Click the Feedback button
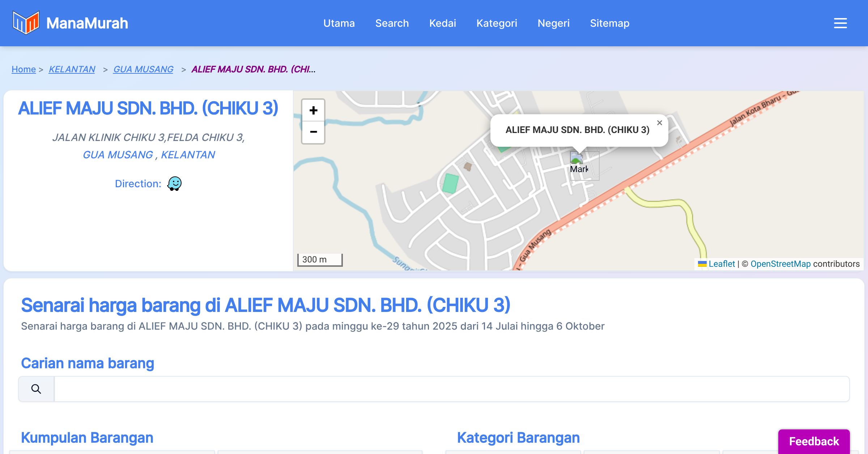Viewport: 868px width, 454px height. click(x=814, y=441)
